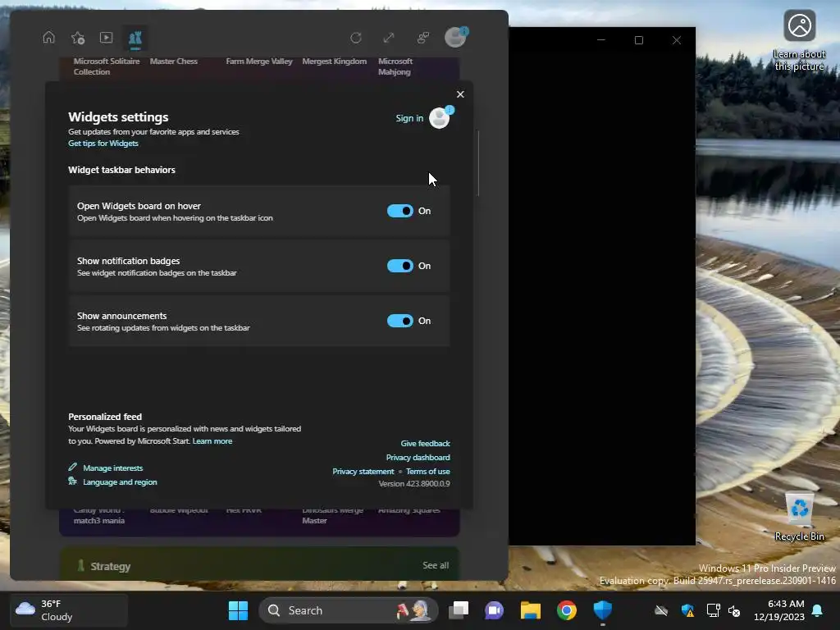Click the avatar next to Sign in
The image size is (840, 630).
pyautogui.click(x=440, y=118)
